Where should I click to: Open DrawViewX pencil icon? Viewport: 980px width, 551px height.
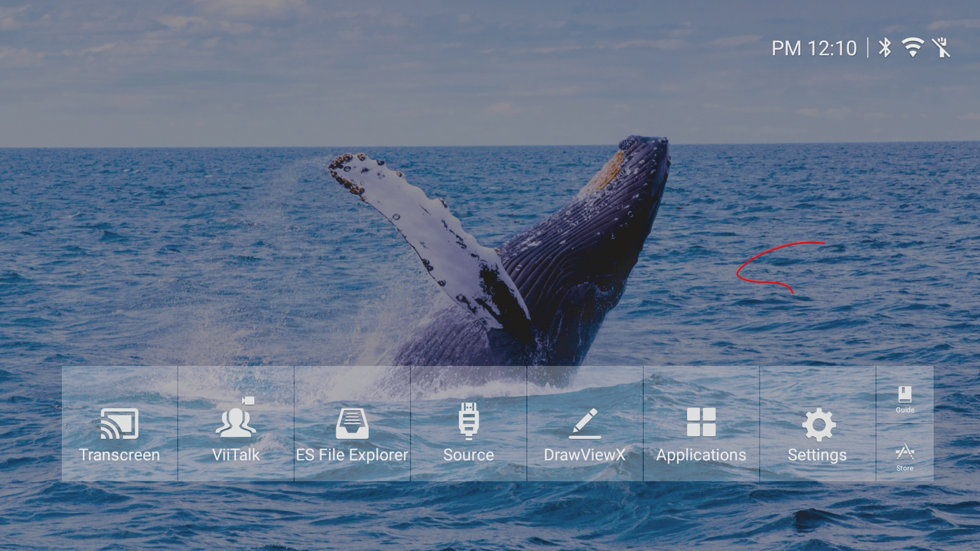coord(584,423)
